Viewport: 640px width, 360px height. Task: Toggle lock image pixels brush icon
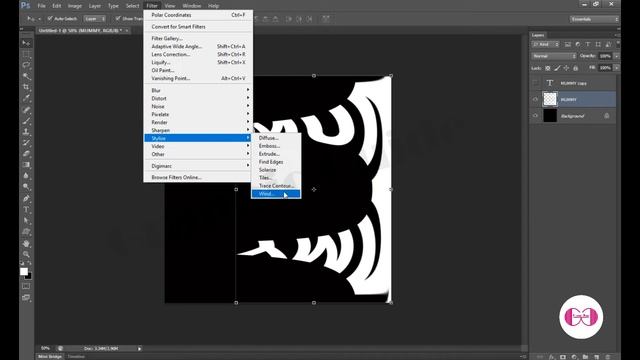pyautogui.click(x=557, y=68)
